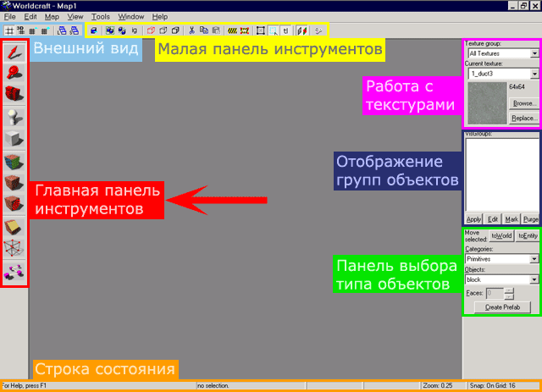
Task: Click the Show all hidden objects icon
Action: pyautogui.click(x=175, y=30)
